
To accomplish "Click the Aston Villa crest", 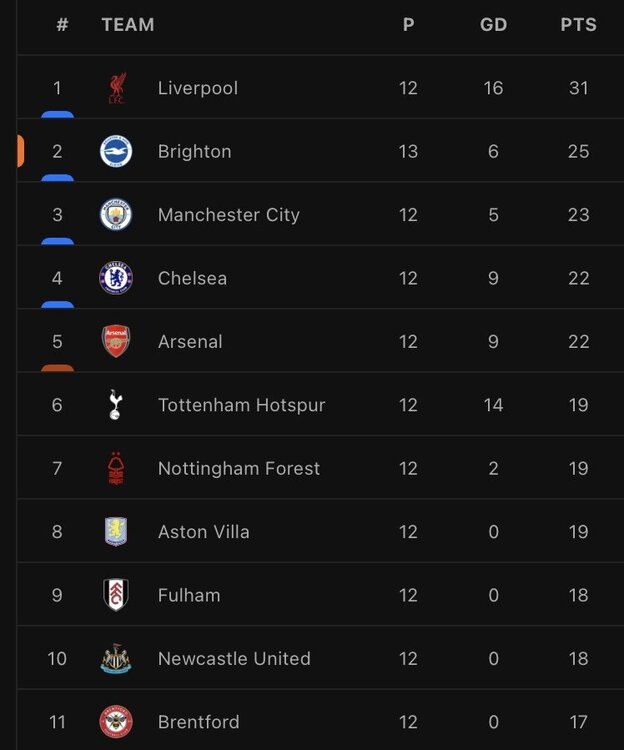I will tap(116, 531).
